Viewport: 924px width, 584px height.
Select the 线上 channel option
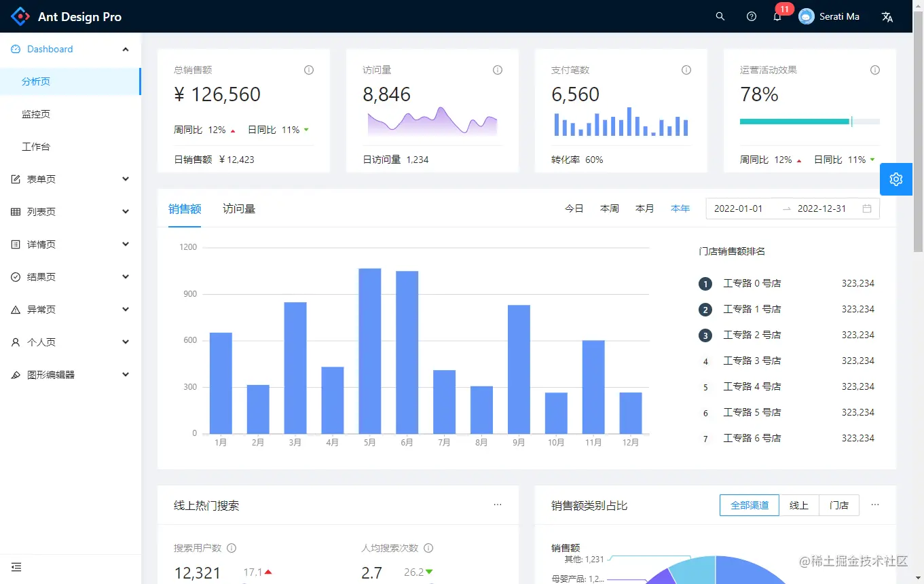pyautogui.click(x=799, y=505)
